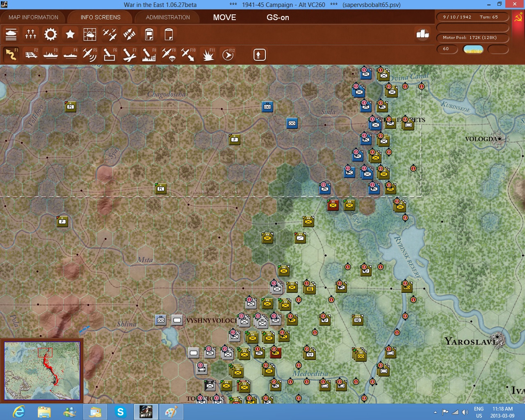This screenshot has height=420, width=525.
Task: Open Internet Explorer from taskbar
Action: [19, 412]
